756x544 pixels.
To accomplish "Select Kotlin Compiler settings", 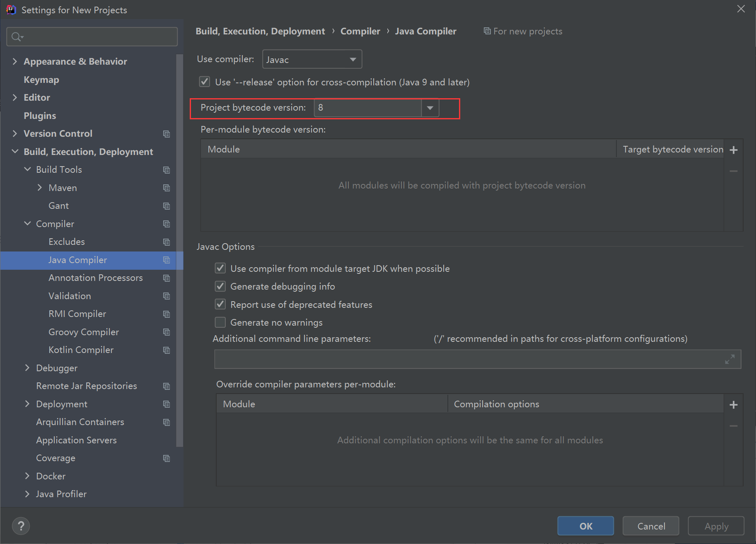I will tap(81, 350).
